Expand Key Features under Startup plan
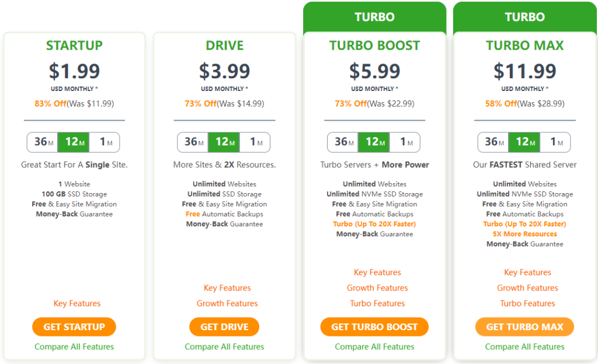The image size is (598, 364). point(77,303)
